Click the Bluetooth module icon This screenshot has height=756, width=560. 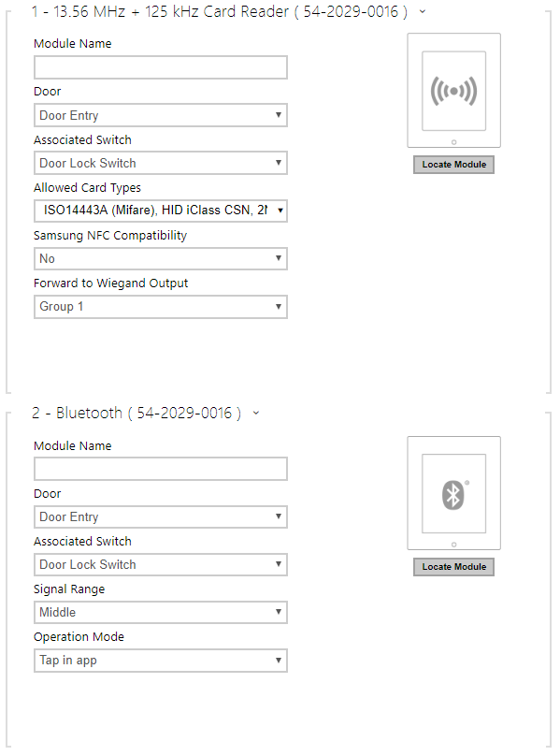(453, 495)
